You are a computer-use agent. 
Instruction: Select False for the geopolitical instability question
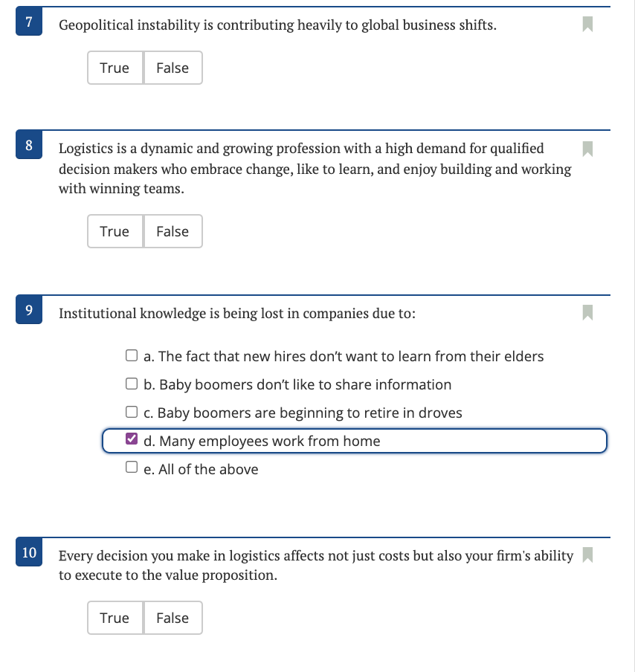pos(173,68)
